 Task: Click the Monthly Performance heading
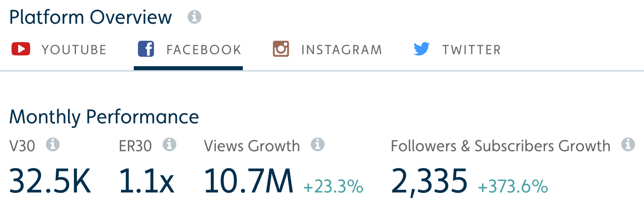tap(104, 117)
